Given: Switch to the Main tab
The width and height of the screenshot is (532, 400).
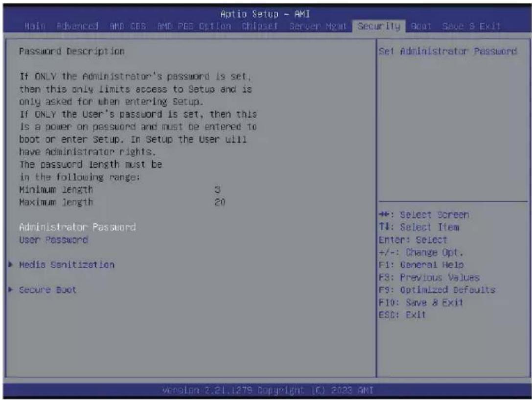Looking at the screenshot, I should [x=35, y=26].
